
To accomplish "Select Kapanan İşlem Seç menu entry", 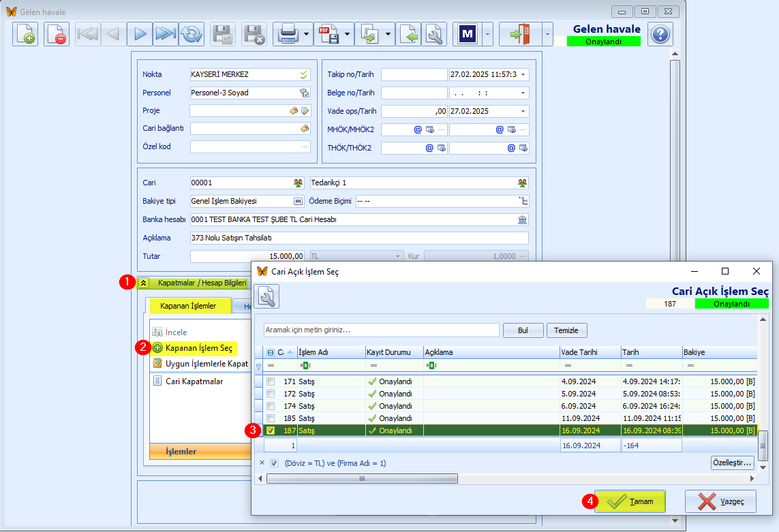I will pos(199,347).
